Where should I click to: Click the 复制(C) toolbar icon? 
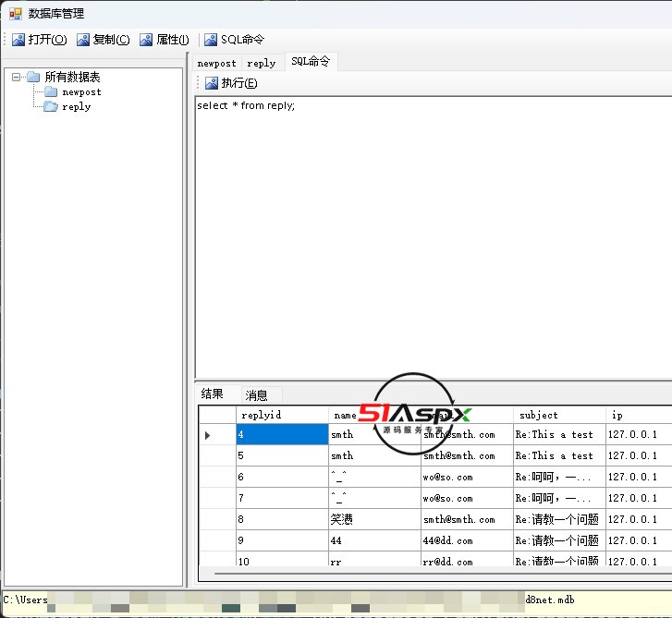[x=83, y=40]
